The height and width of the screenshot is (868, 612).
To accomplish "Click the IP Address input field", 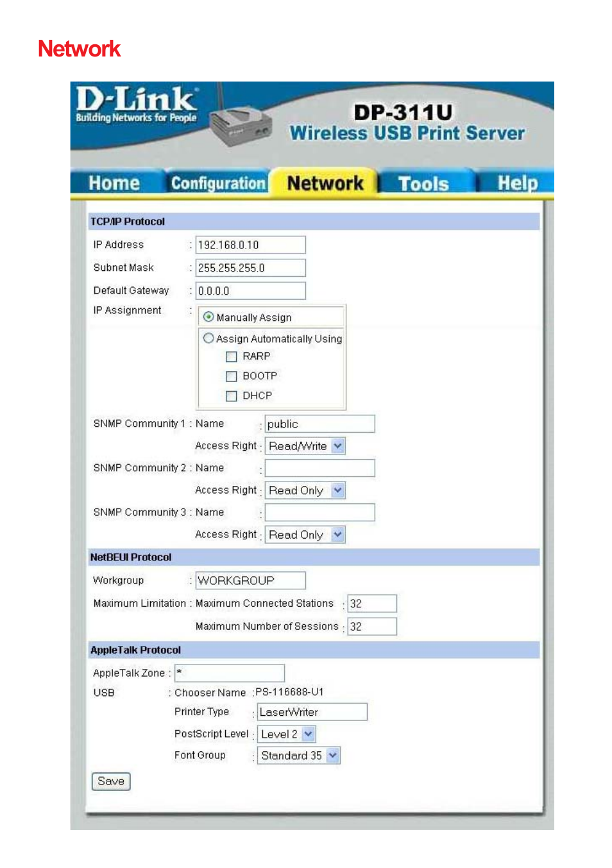I will point(250,245).
